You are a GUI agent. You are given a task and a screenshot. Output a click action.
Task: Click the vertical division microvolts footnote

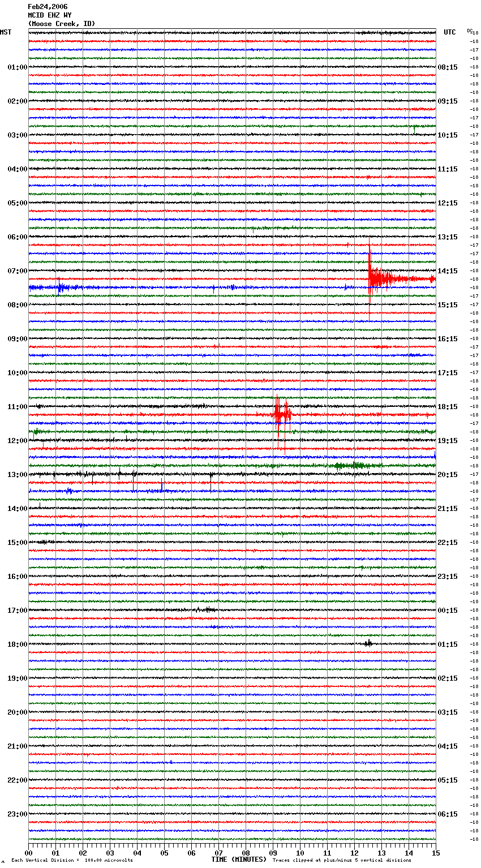pyautogui.click(x=72, y=861)
